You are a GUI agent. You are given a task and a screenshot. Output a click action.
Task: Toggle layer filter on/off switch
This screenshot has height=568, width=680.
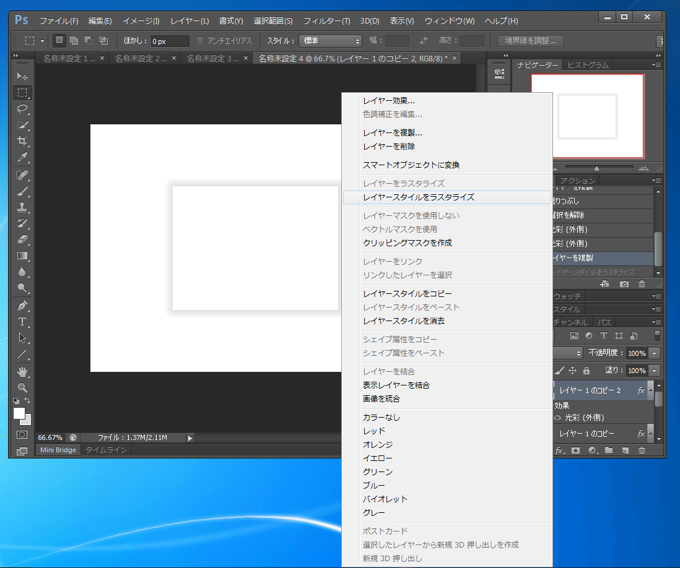tap(657, 336)
